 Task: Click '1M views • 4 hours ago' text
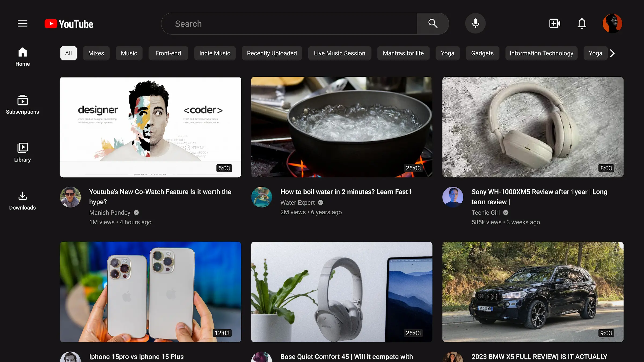click(120, 222)
